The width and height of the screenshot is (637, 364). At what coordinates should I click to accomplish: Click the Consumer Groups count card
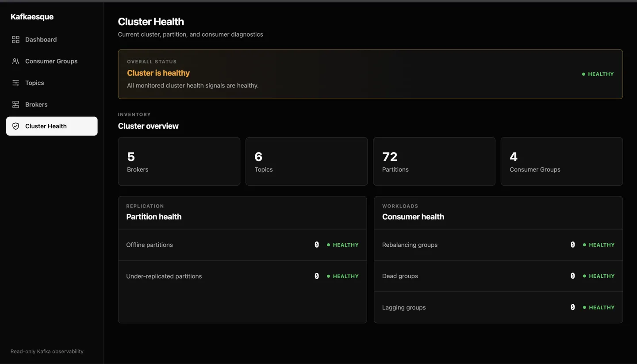pyautogui.click(x=562, y=161)
